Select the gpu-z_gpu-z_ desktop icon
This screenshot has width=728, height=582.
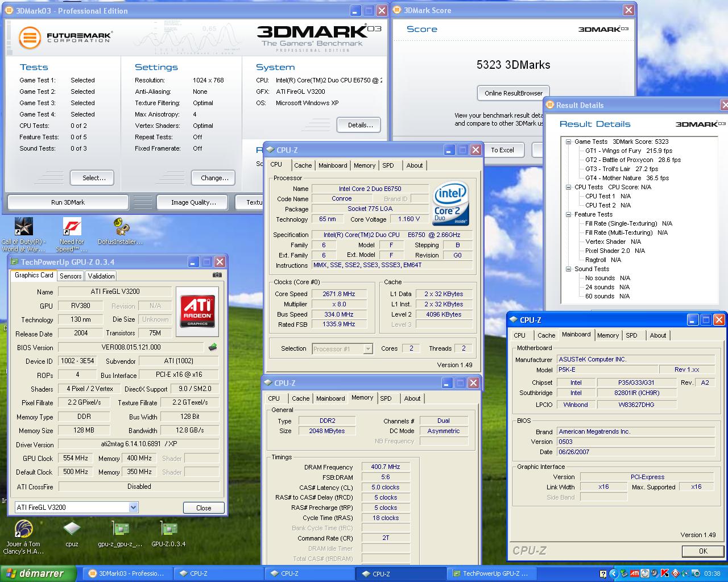pyautogui.click(x=120, y=534)
